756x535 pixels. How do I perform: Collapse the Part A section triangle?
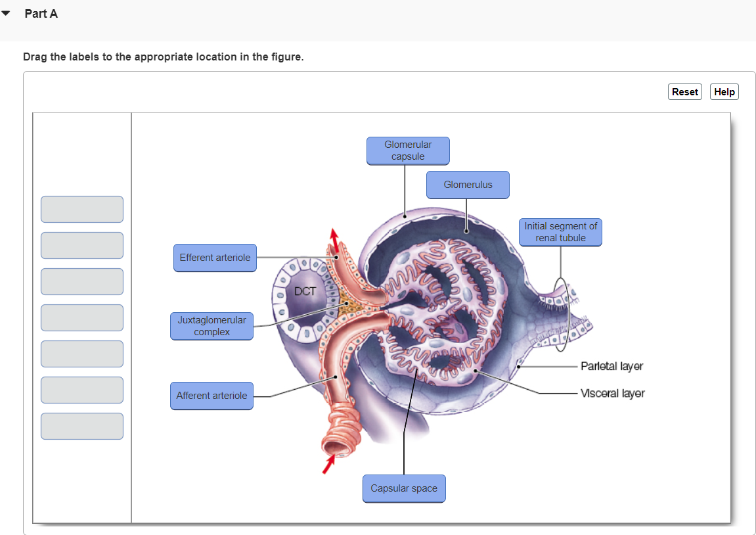pyautogui.click(x=6, y=12)
